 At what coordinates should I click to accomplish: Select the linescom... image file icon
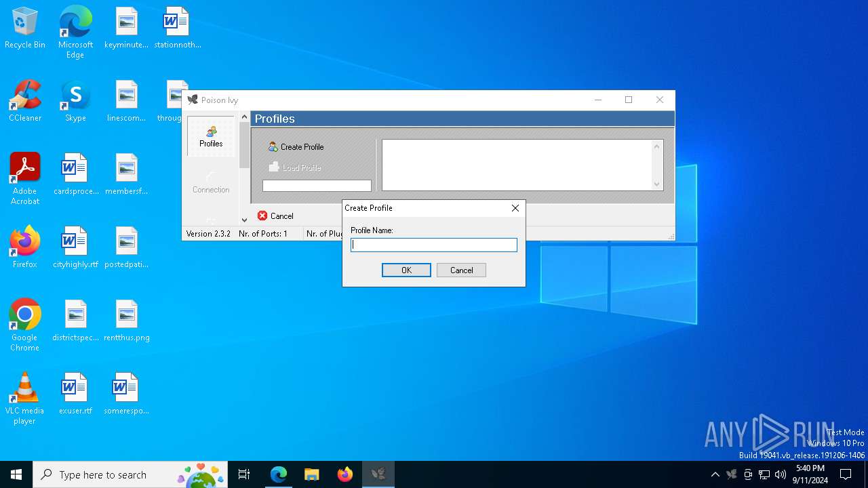click(x=127, y=102)
